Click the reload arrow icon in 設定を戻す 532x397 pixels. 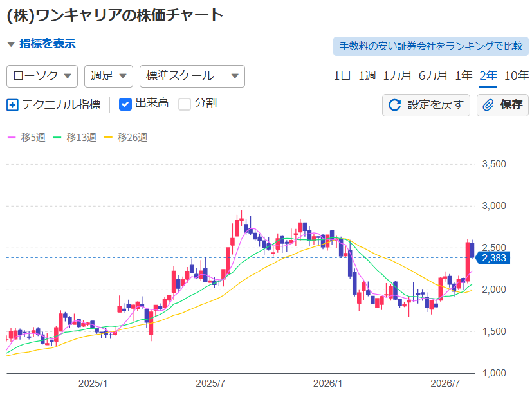pyautogui.click(x=394, y=105)
